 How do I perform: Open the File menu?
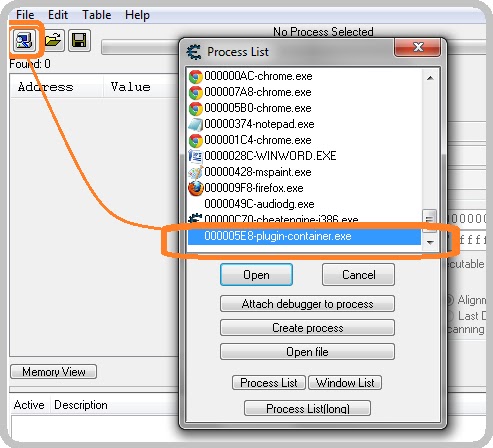[x=25, y=15]
